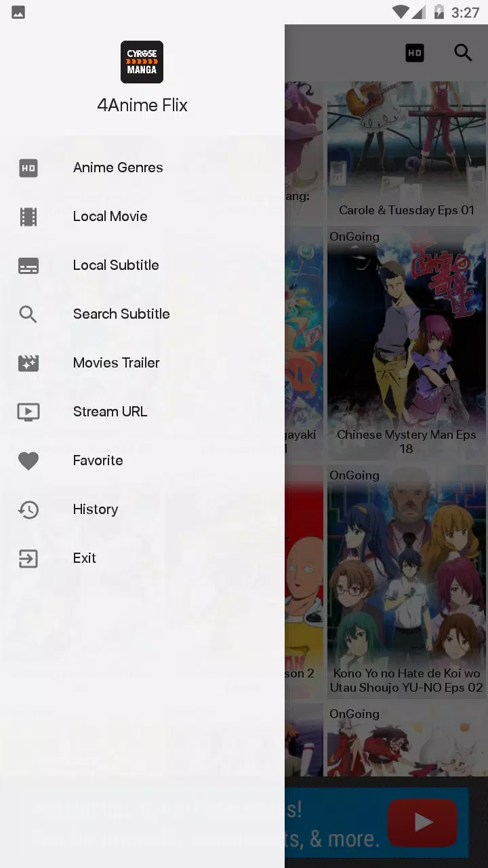The image size is (488, 868).
Task: Tap the screen play icon for Stream URL
Action: [28, 412]
